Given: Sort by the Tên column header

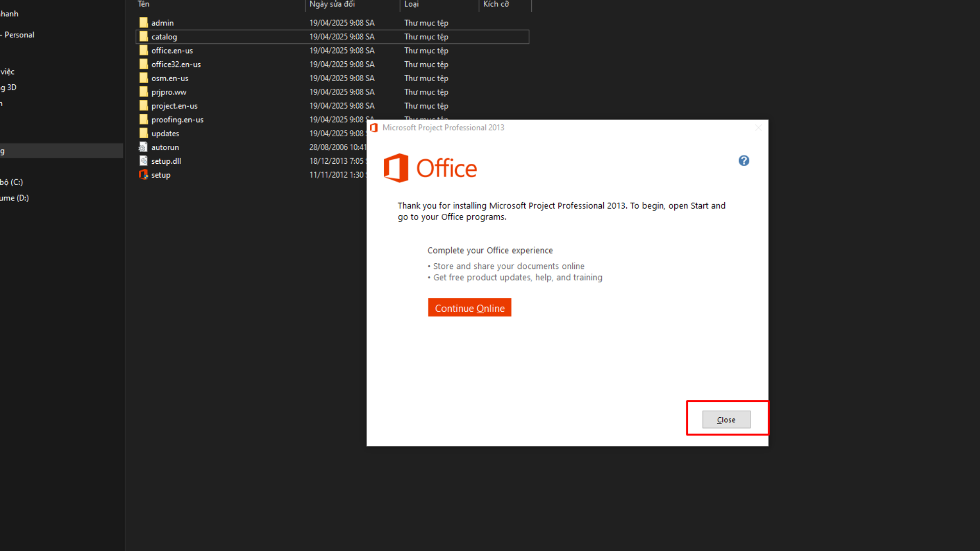Looking at the screenshot, I should (x=144, y=4).
